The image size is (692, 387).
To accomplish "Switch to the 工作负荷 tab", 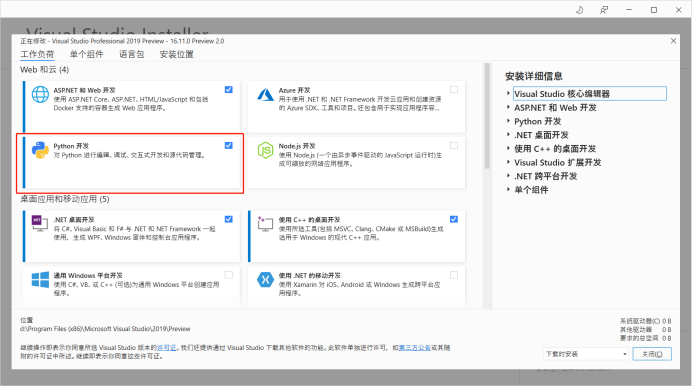I will (x=37, y=54).
